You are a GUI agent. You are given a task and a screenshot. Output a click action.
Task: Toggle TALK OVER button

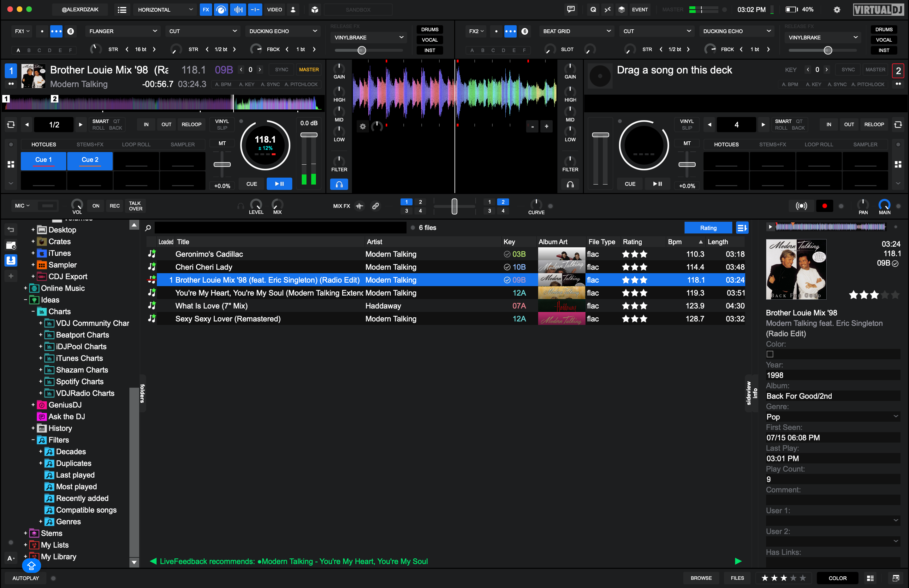[136, 206]
